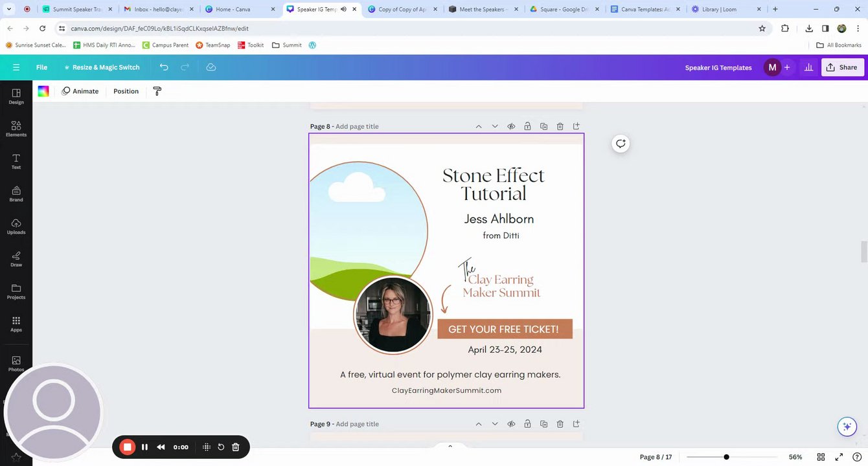The width and height of the screenshot is (868, 466).
Task: Discard the Loom recording with trash
Action: [236, 447]
